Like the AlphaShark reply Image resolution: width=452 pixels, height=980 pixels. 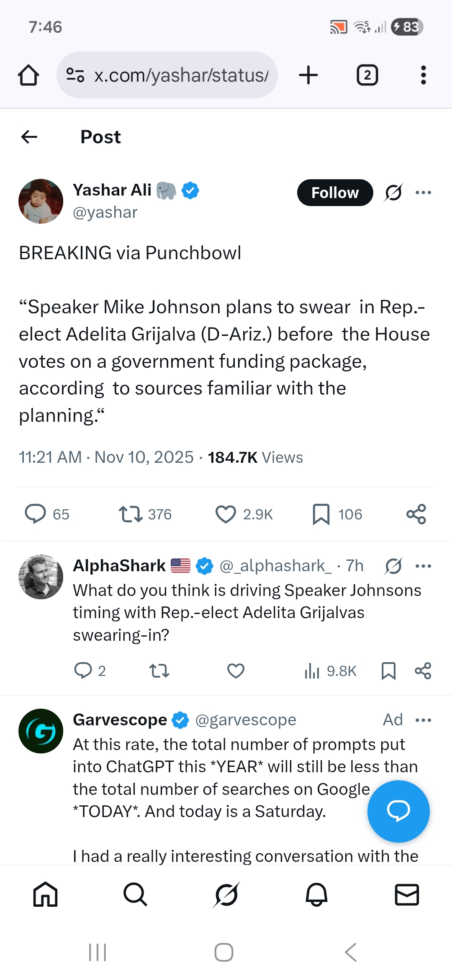click(x=236, y=671)
